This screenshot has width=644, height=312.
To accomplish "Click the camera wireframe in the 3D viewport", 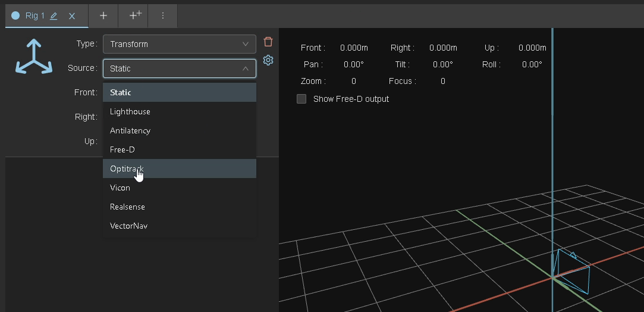I will 571,272.
